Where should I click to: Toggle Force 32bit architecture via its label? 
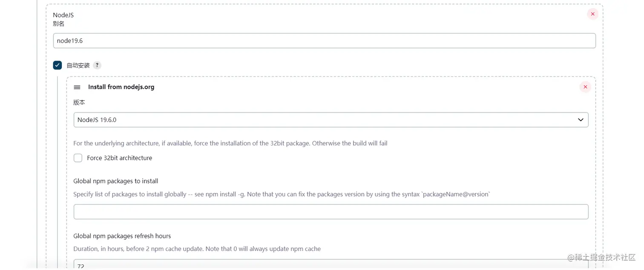point(119,158)
